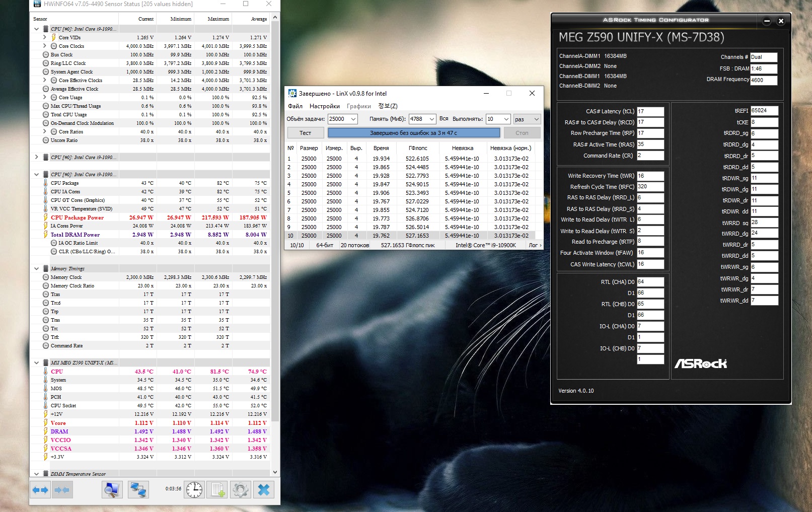The image size is (812, 512).
Task: Click the FSB : DRAM field showing 1:46
Action: (x=764, y=68)
